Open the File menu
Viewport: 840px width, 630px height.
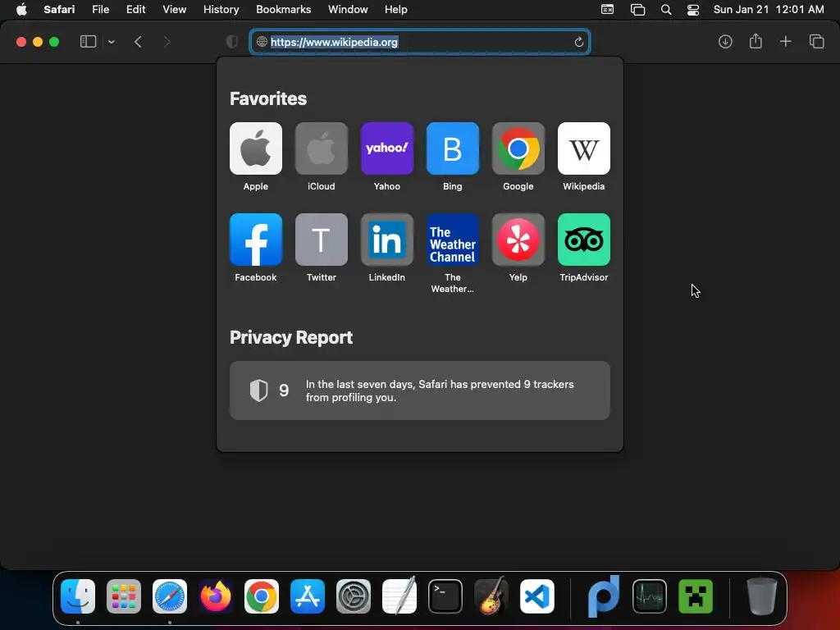[100, 10]
